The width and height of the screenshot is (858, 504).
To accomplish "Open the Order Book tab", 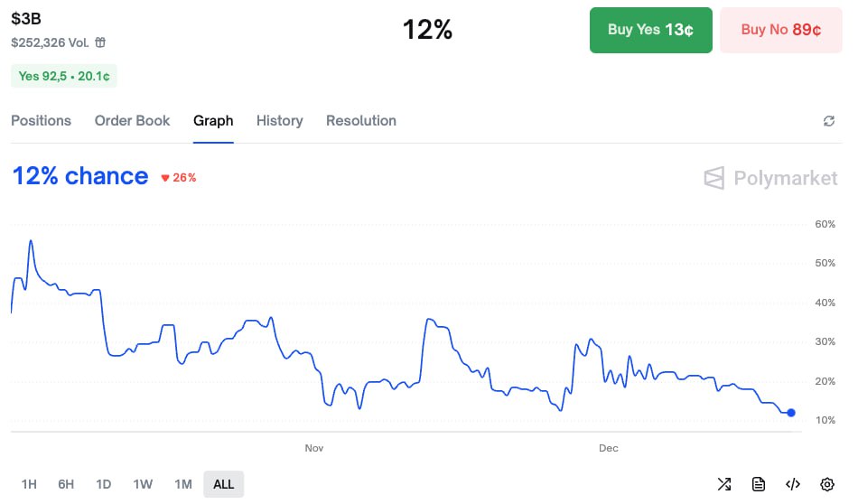I will 132,121.
